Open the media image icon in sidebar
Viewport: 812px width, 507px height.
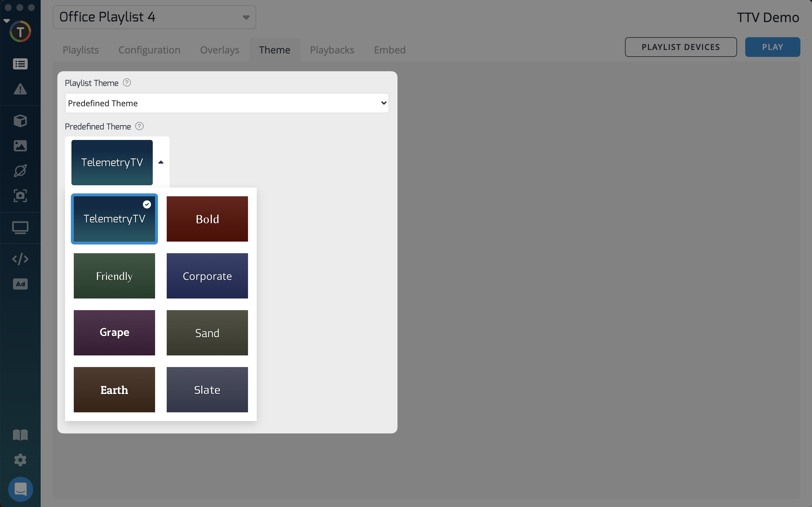[20, 146]
